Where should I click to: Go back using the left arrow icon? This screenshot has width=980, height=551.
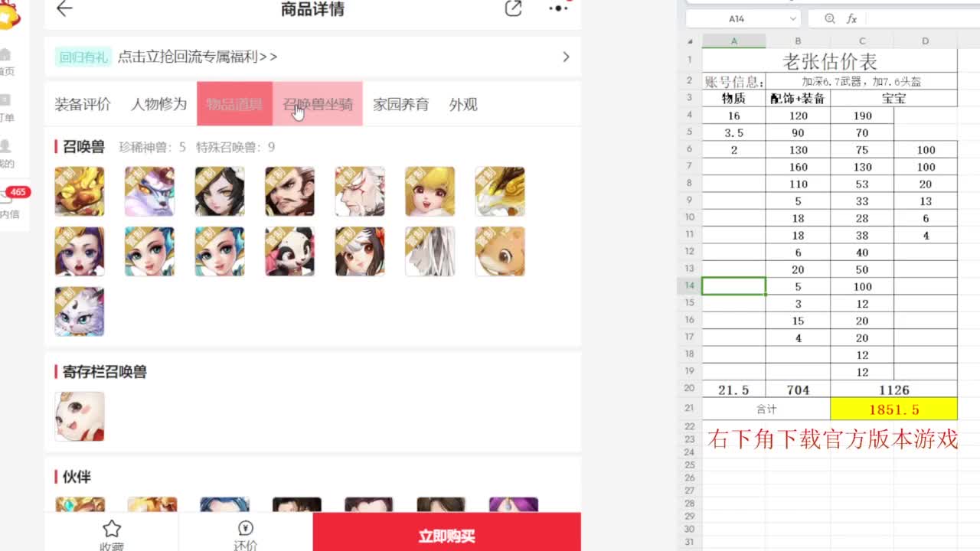point(64,9)
